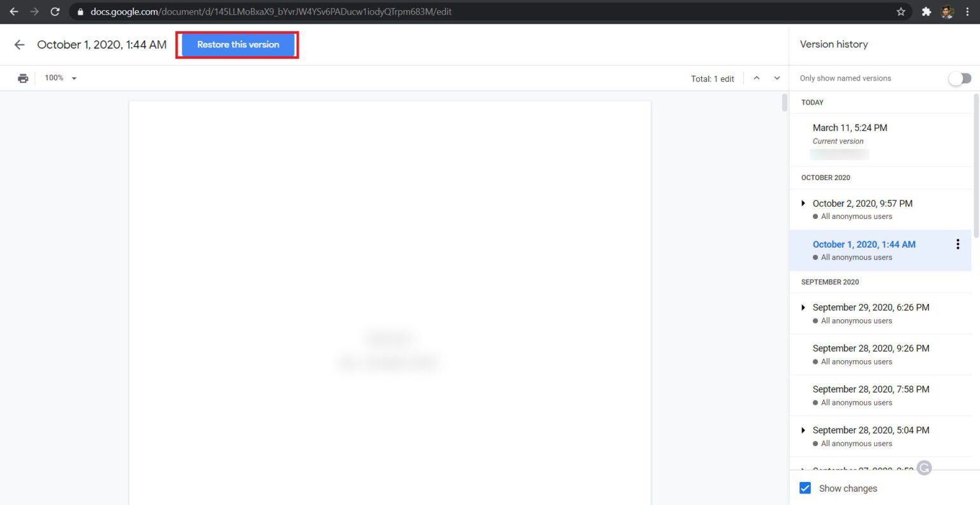Toggle Only show named versions switch

coord(959,79)
